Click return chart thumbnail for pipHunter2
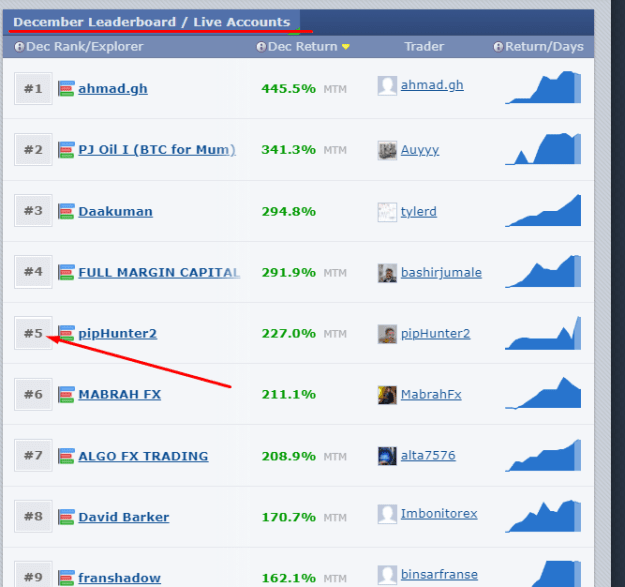625x587 pixels. (543, 333)
